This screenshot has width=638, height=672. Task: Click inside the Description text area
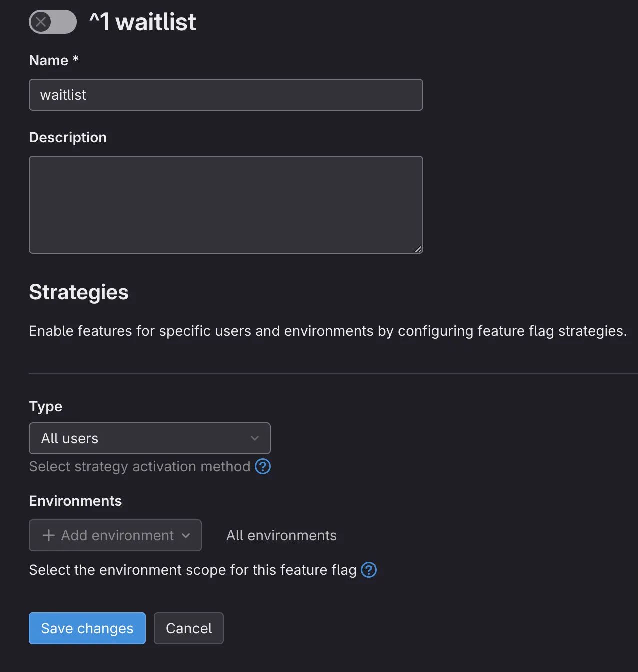tap(226, 205)
